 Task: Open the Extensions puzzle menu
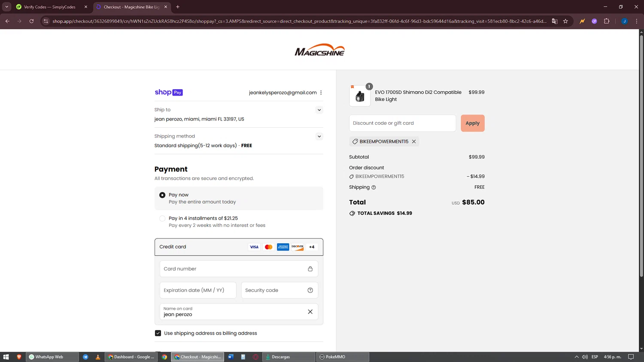point(607,21)
